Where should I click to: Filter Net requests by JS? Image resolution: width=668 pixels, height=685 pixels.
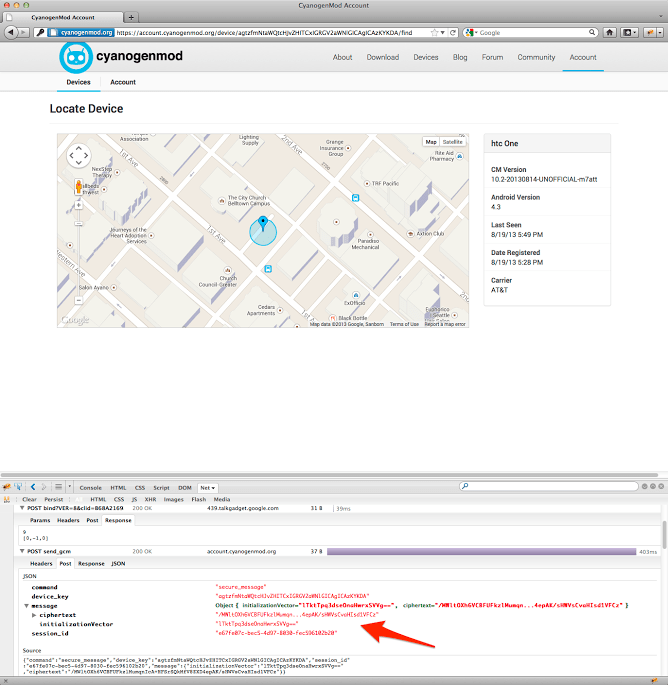point(135,499)
